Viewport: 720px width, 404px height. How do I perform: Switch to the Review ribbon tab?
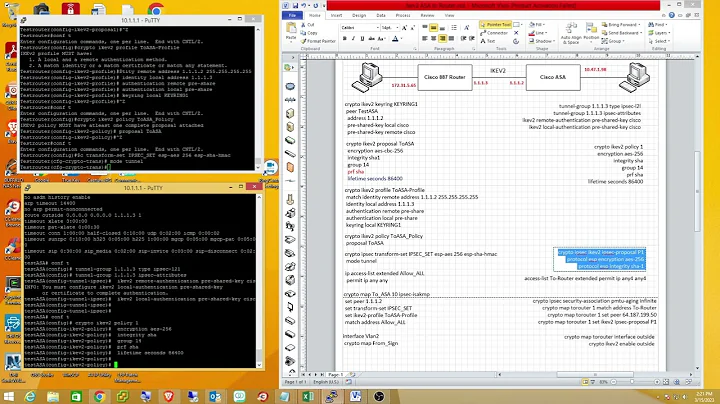tap(427, 15)
